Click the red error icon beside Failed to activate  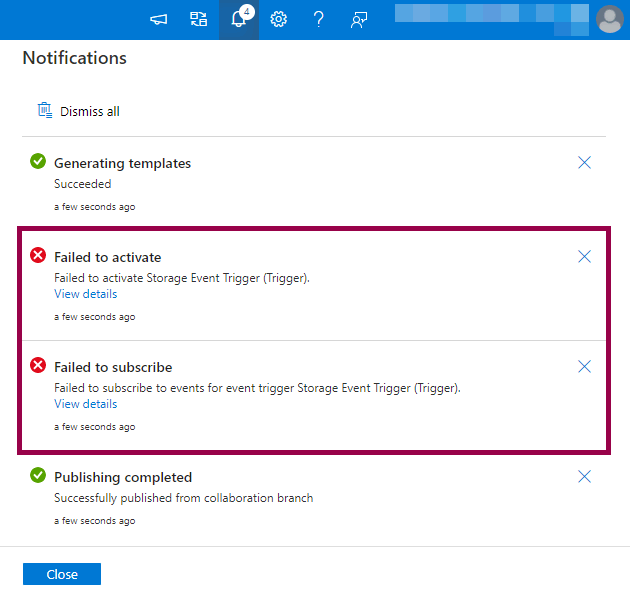(x=38, y=256)
